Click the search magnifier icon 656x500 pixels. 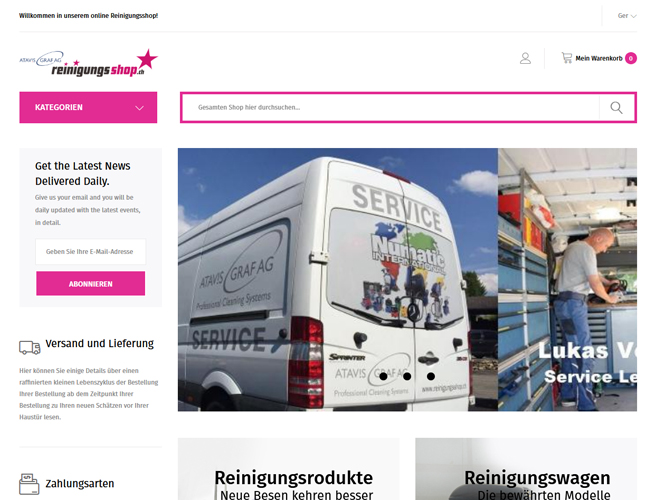[616, 108]
